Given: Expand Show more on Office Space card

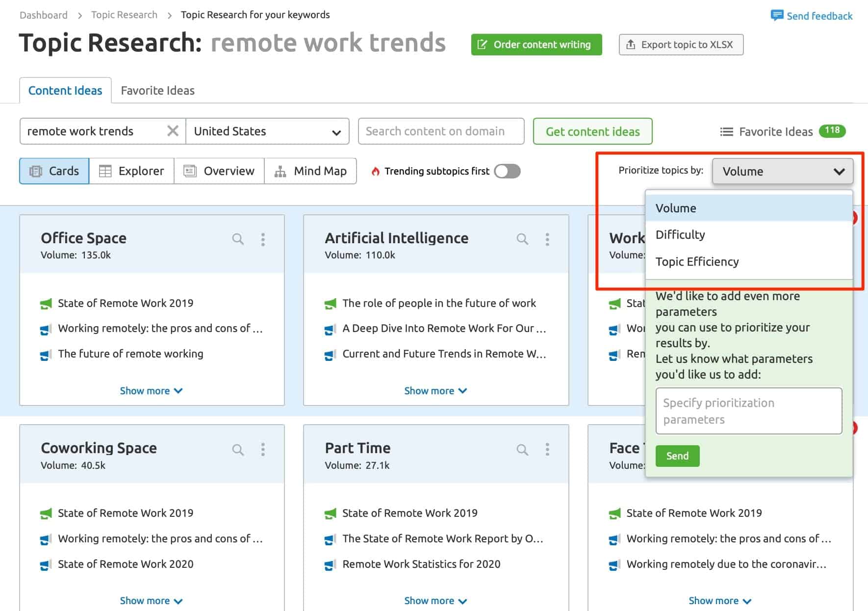Looking at the screenshot, I should pos(151,390).
